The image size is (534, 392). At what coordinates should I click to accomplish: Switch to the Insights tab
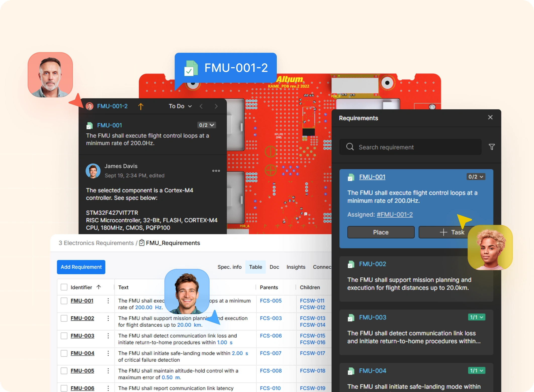pyautogui.click(x=296, y=267)
